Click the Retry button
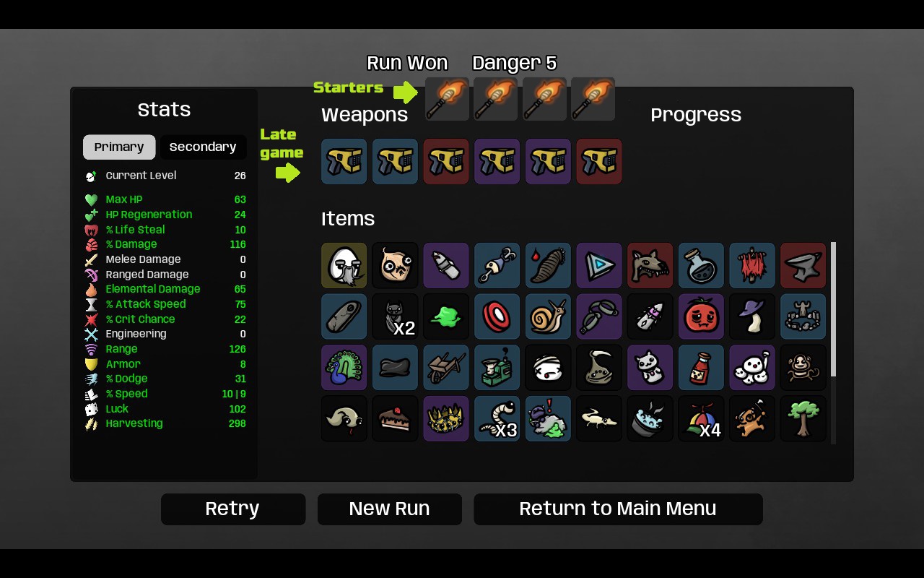Screen dimensions: 924x578 click(233, 509)
